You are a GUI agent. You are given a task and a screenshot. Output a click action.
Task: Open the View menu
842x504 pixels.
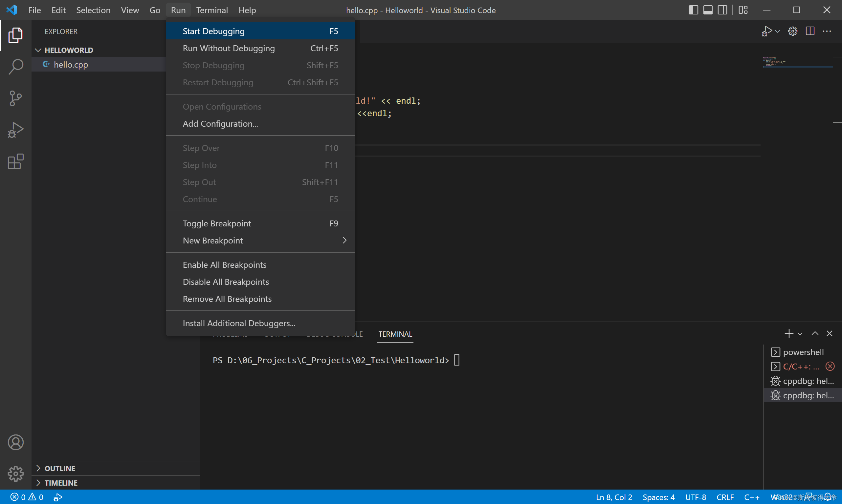click(x=130, y=10)
